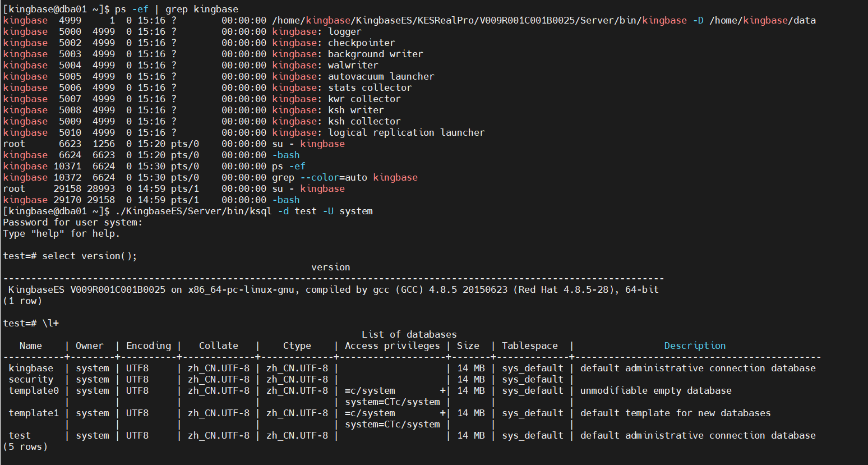Viewport: 868px width, 465px height.
Task: Click the 'Size' column header
Action: tap(468, 346)
